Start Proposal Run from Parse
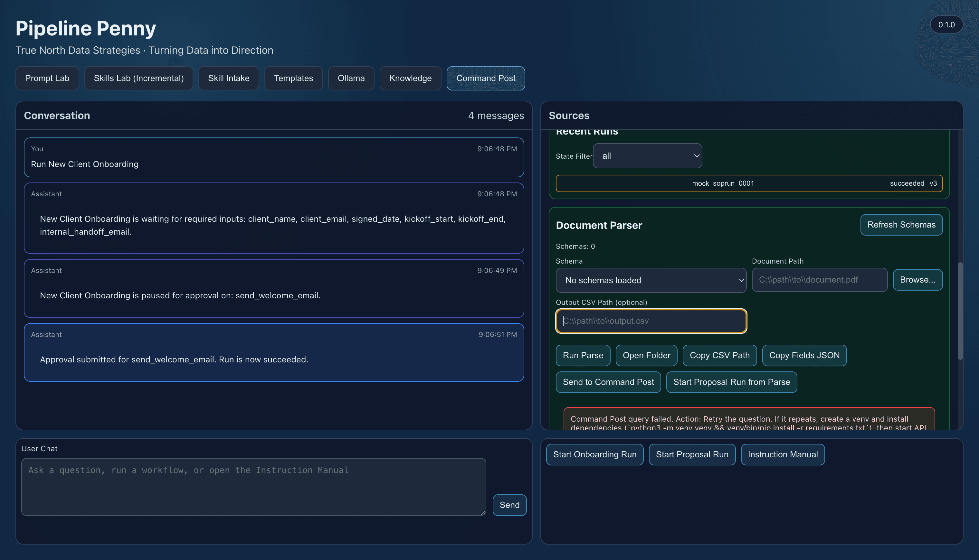 [x=731, y=382]
